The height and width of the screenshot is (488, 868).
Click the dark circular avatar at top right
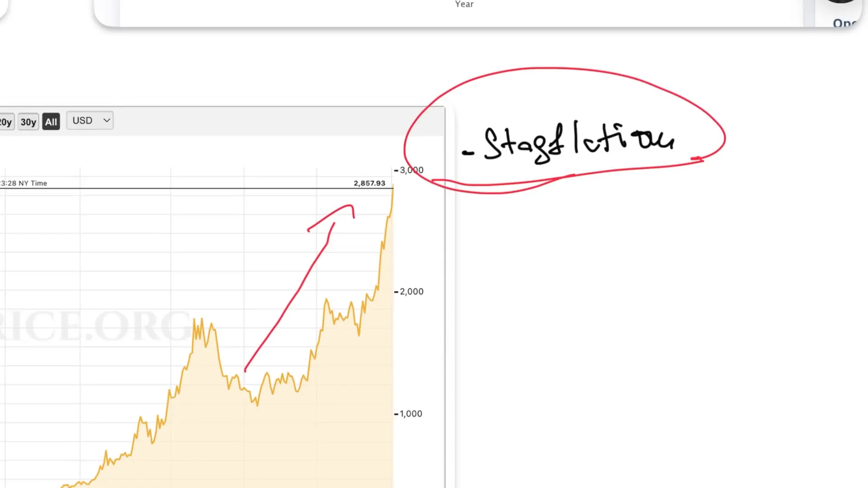pos(841,1)
